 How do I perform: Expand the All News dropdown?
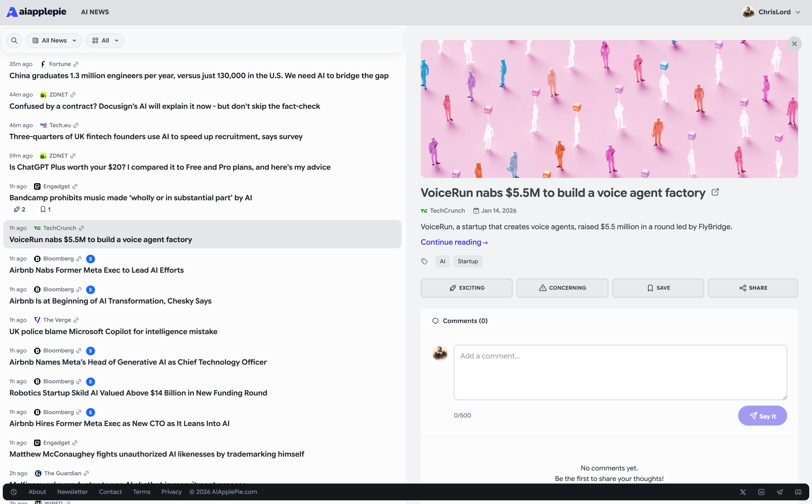(54, 40)
